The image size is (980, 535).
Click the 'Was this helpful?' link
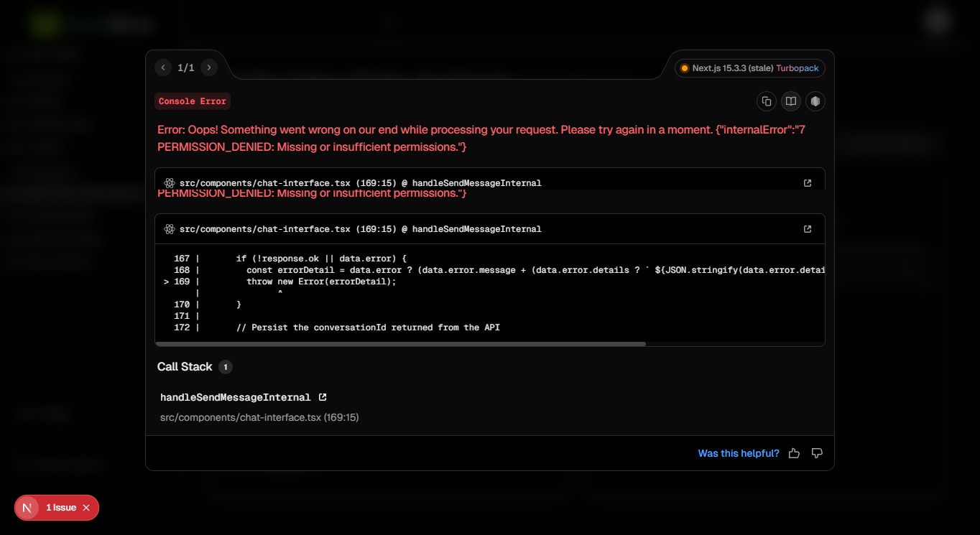[738, 453]
